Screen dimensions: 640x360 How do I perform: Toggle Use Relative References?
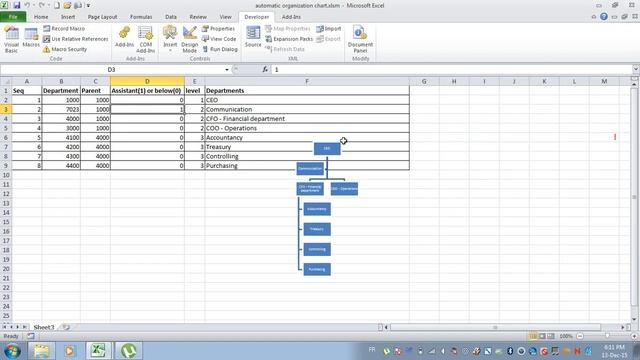click(76, 39)
